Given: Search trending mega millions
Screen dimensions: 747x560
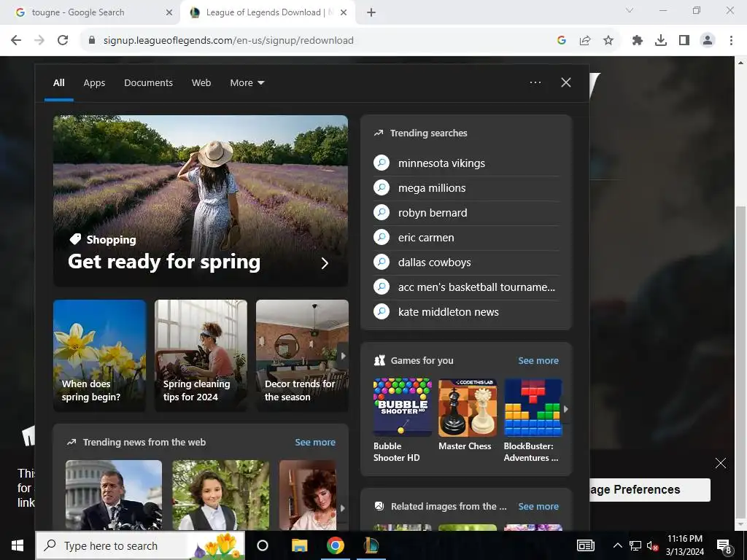Looking at the screenshot, I should pyautogui.click(x=467, y=188).
